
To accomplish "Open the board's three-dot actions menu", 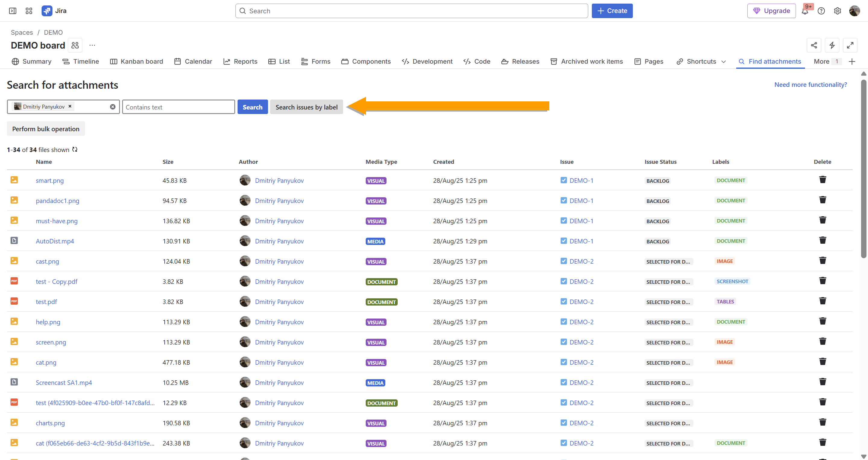I will (x=92, y=45).
